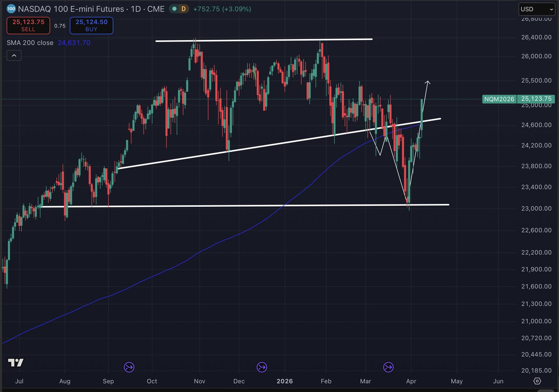Open the contract rollover event icon near September
This screenshot has width=559, height=392.
point(129,367)
